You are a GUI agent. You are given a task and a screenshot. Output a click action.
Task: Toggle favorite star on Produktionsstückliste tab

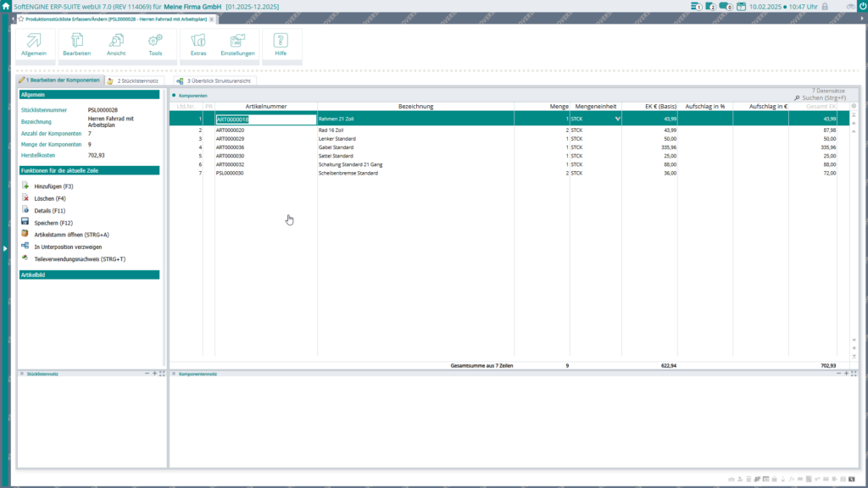(x=21, y=19)
